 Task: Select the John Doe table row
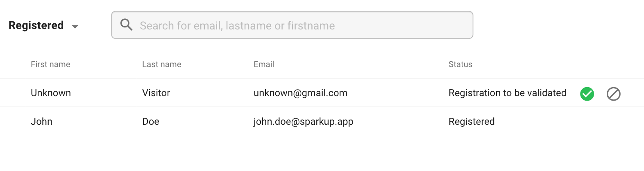(322, 122)
